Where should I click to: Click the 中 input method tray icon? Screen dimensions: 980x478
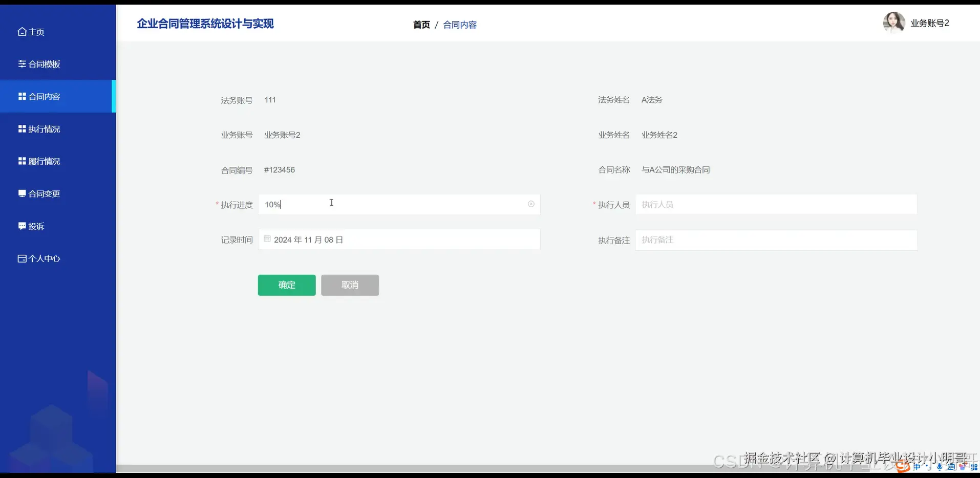(916, 467)
